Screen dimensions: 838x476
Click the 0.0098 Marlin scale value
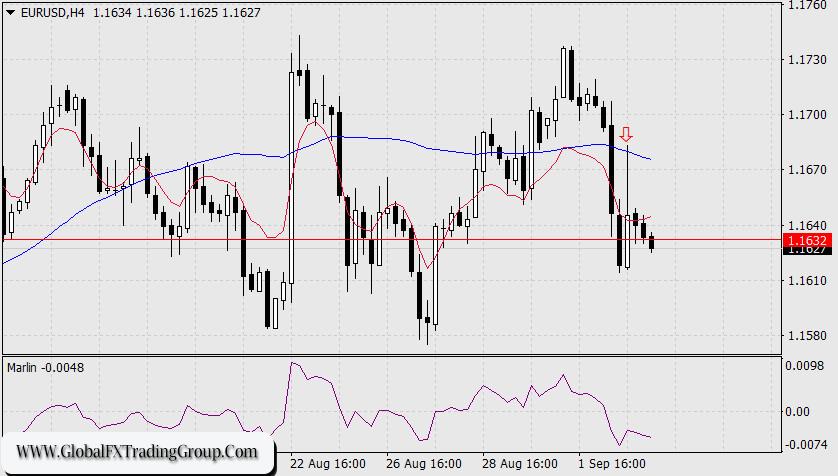(x=806, y=367)
